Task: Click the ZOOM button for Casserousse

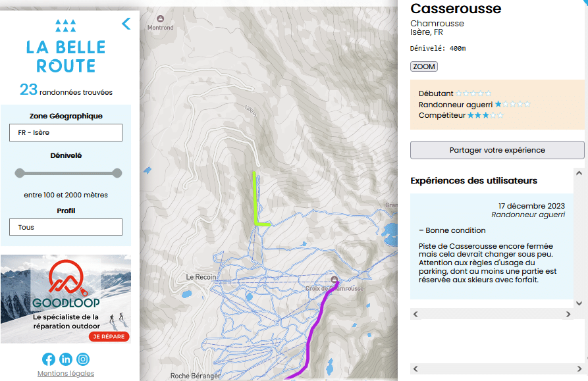Action: tap(424, 66)
